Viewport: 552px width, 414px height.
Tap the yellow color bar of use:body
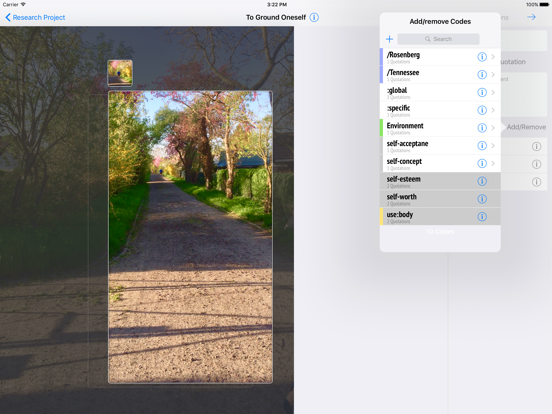(381, 217)
